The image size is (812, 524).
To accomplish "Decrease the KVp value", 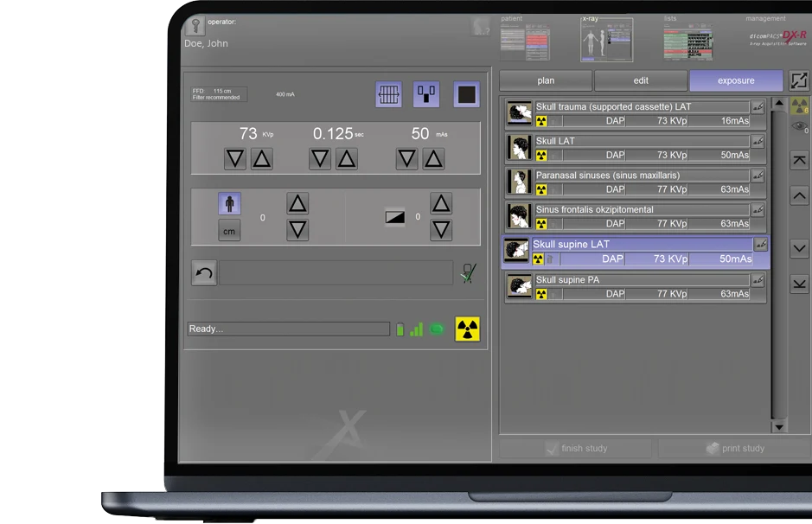I will (234, 159).
